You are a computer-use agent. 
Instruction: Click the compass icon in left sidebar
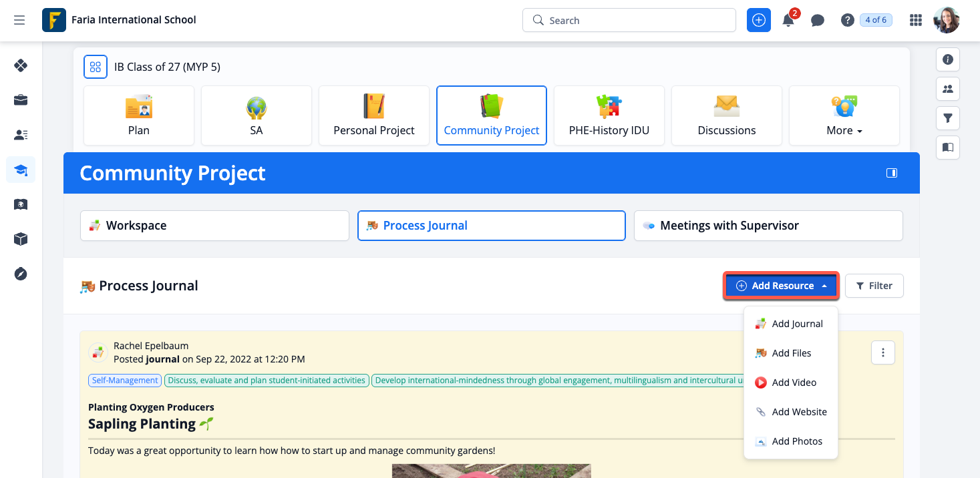click(x=21, y=274)
